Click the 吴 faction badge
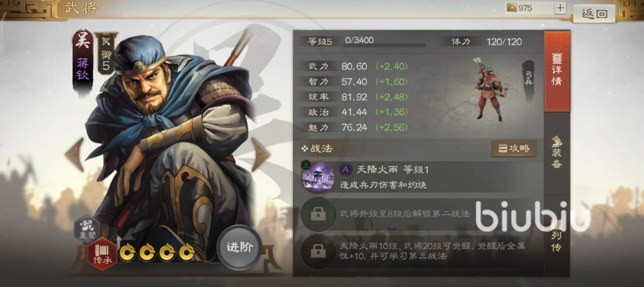This screenshot has height=287, width=644. pyautogui.click(x=83, y=41)
